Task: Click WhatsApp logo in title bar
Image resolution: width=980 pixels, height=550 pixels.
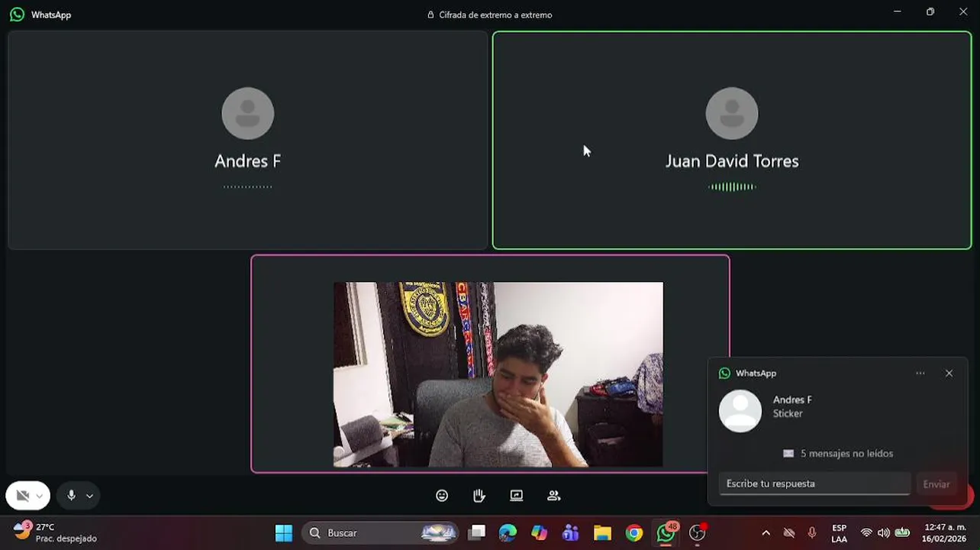Action: [17, 15]
